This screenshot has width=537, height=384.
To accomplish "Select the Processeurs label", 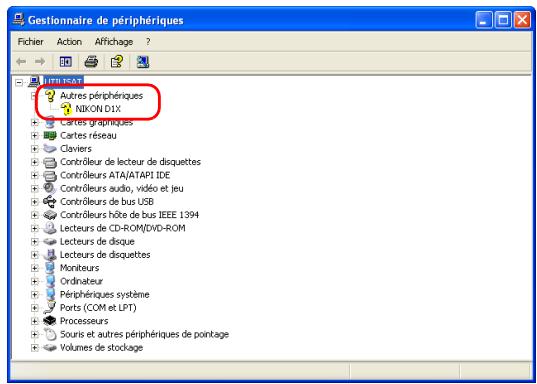I will pos(84,321).
